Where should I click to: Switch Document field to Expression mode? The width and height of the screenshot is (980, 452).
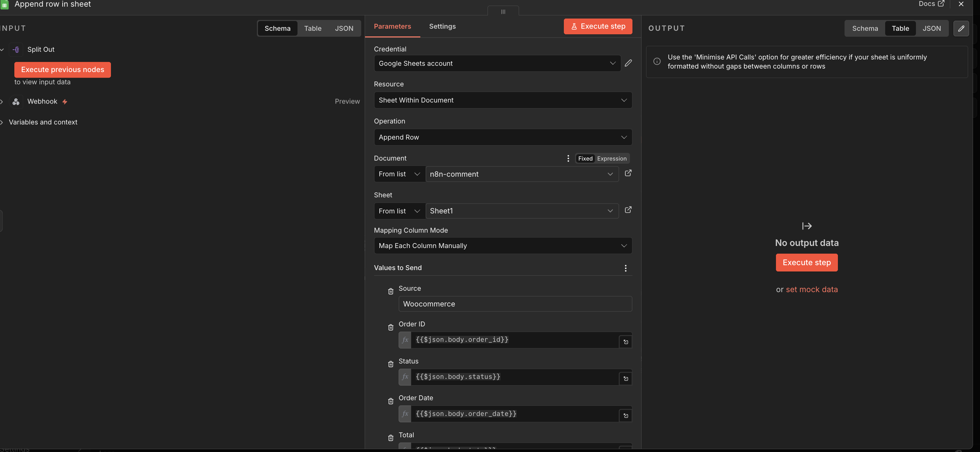611,158
